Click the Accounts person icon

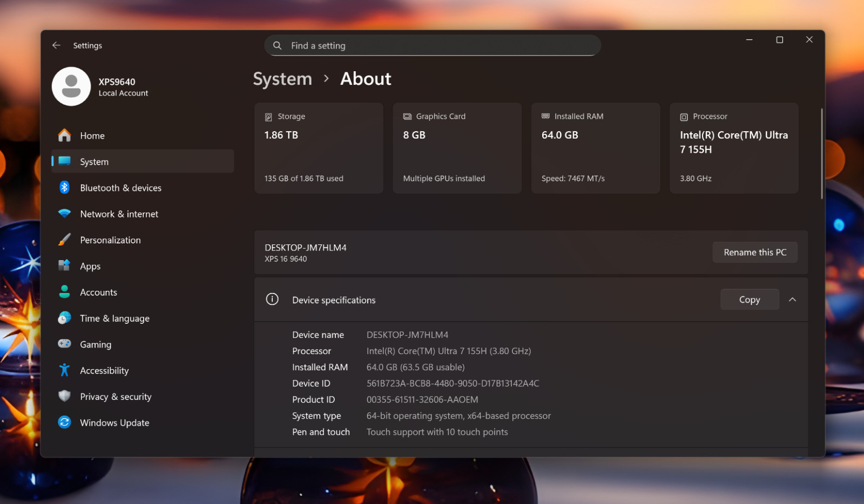[x=65, y=292]
